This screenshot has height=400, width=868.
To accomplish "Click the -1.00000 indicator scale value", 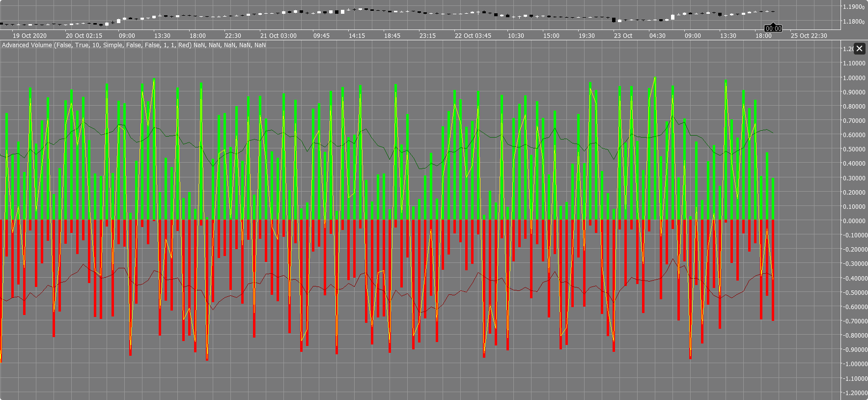I will (854, 364).
